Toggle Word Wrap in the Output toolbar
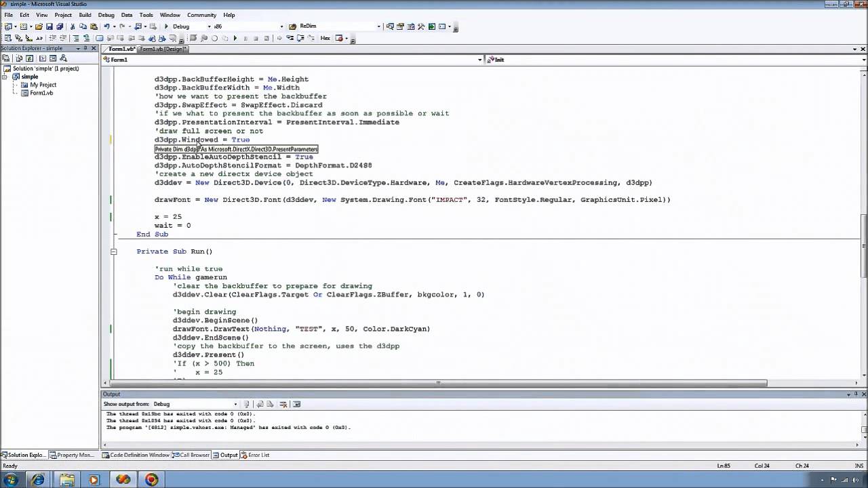The width and height of the screenshot is (868, 488). 296,404
